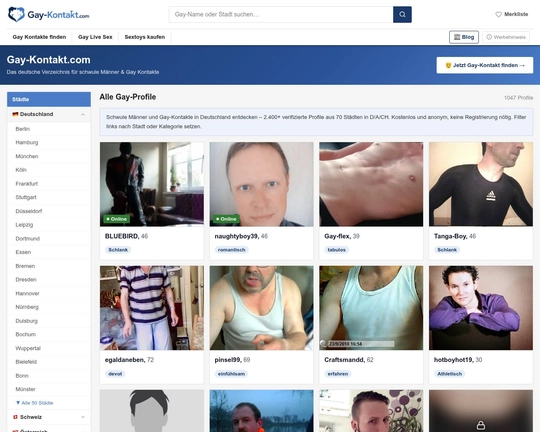Select München in the city list

coord(27,156)
